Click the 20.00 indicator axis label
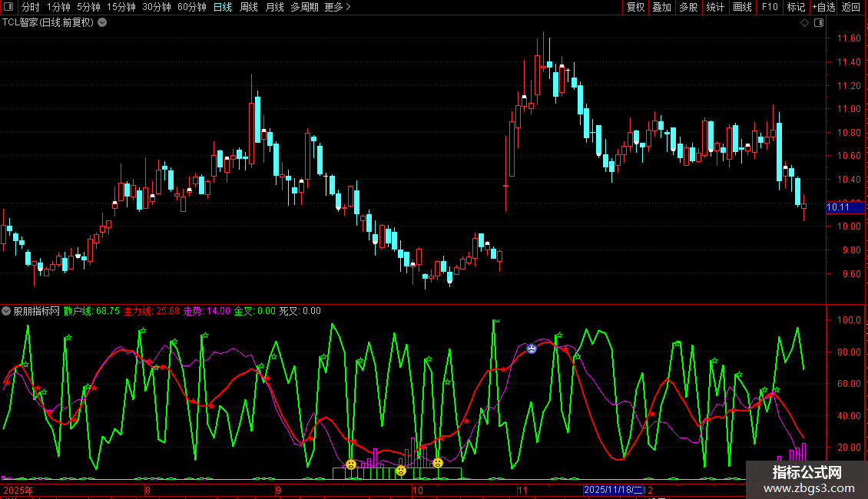The image size is (868, 499). [849, 447]
